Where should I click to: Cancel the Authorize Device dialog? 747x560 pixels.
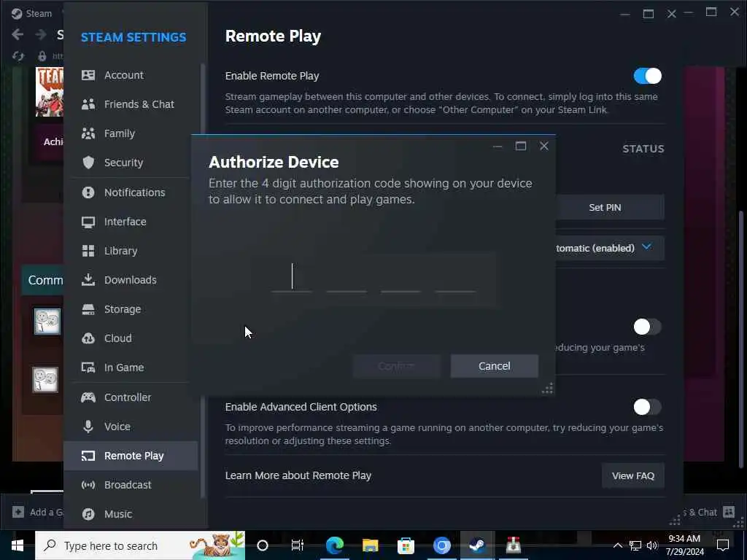[x=495, y=366]
